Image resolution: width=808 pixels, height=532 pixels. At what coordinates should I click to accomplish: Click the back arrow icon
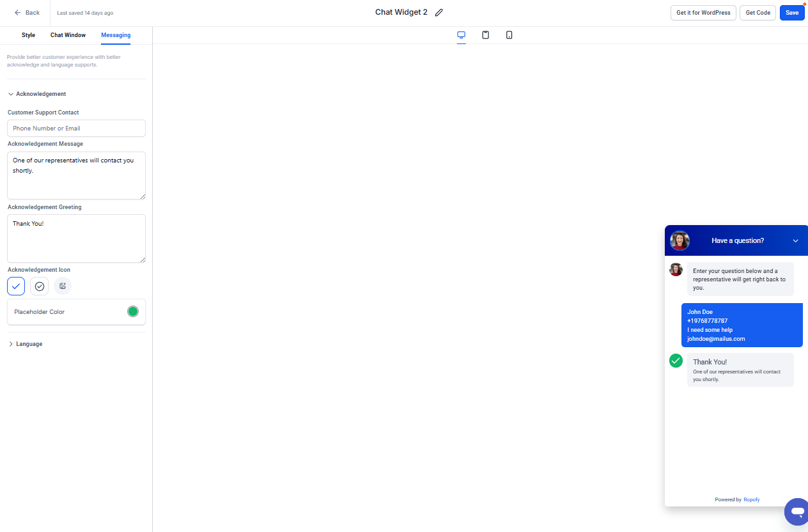(18, 13)
